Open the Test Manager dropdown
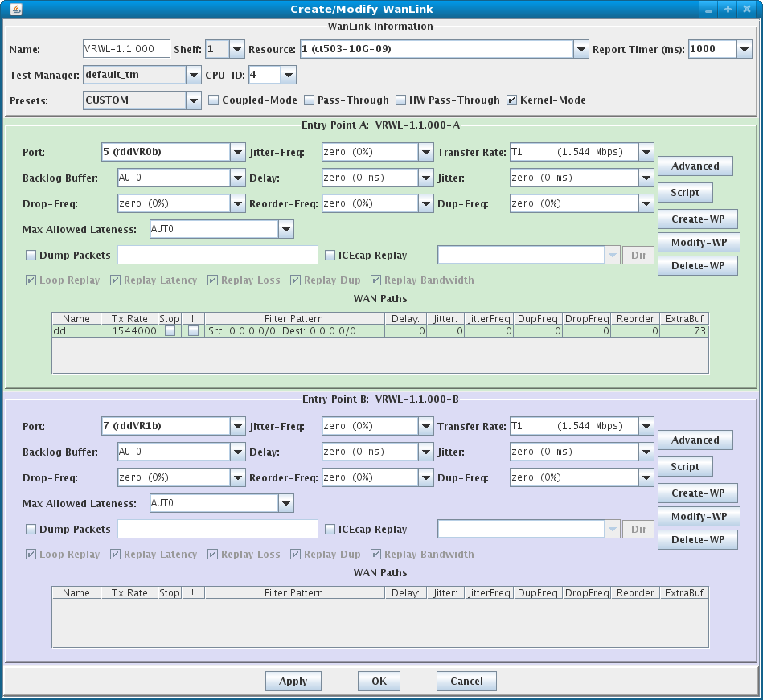The height and width of the screenshot is (700, 763). point(193,75)
